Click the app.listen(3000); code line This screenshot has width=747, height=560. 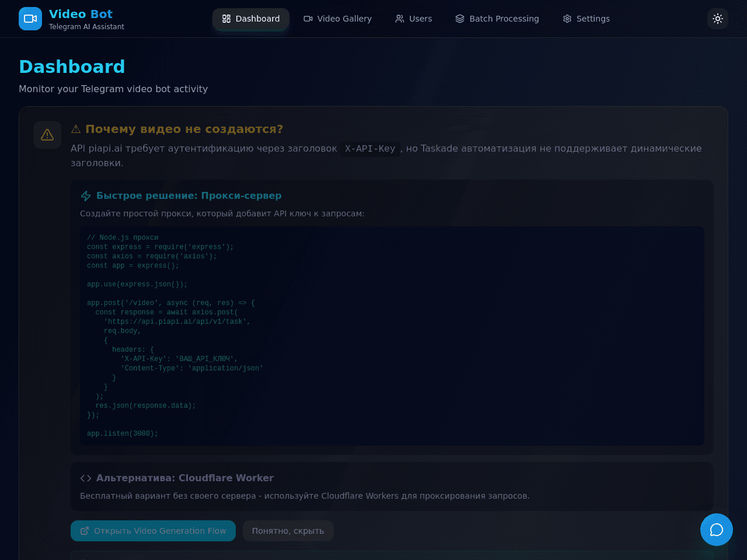click(123, 434)
